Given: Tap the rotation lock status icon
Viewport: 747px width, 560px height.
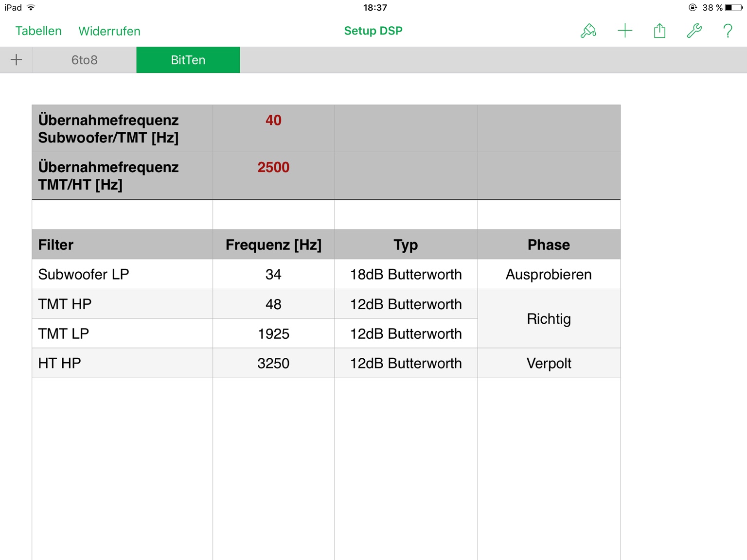Looking at the screenshot, I should [693, 7].
